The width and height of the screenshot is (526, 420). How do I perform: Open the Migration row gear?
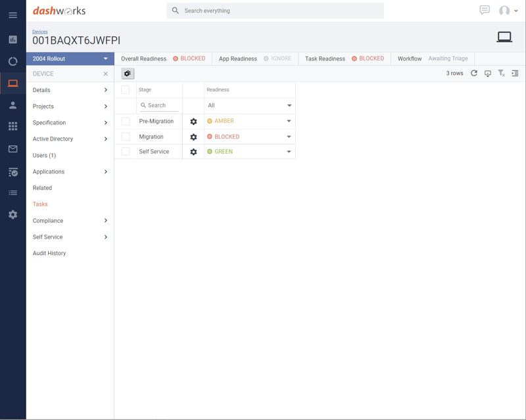pyautogui.click(x=193, y=137)
